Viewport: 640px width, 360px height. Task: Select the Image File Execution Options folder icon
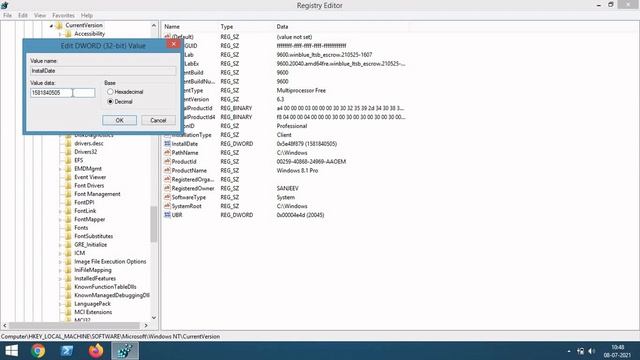tap(68, 262)
